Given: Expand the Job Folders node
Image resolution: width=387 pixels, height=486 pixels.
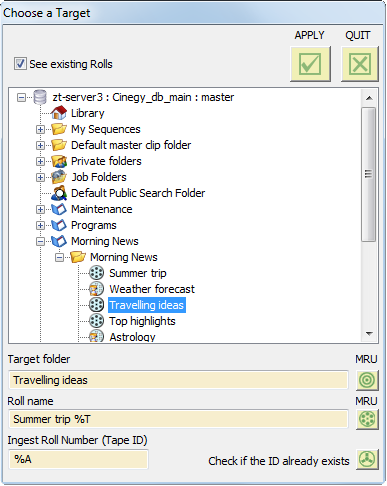Looking at the screenshot, I should 40,177.
